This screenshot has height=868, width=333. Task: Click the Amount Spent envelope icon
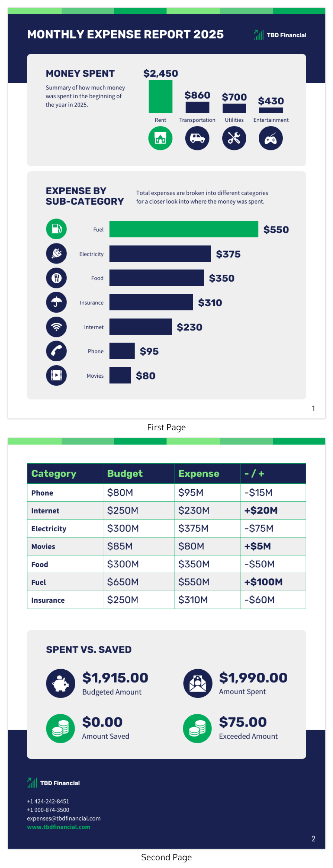pyautogui.click(x=198, y=684)
